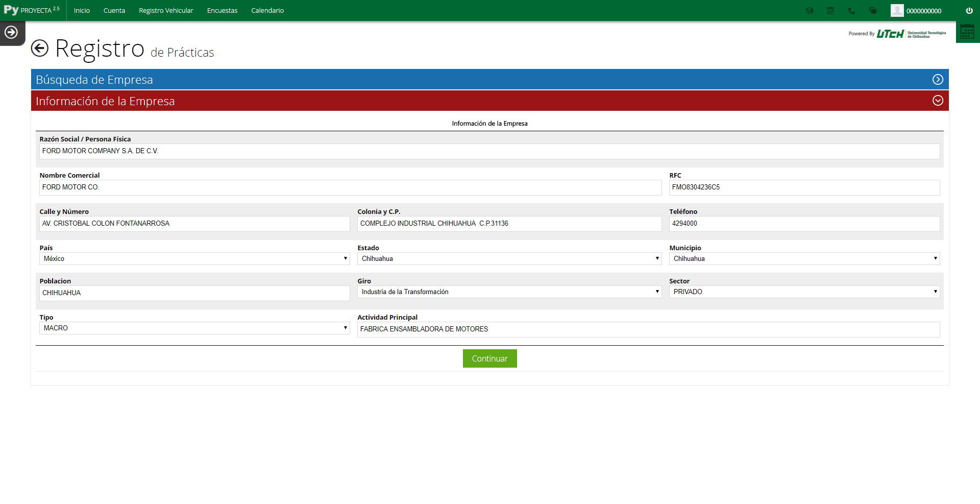Open the Tipo dropdown
The width and height of the screenshot is (980, 504).
[x=194, y=328]
